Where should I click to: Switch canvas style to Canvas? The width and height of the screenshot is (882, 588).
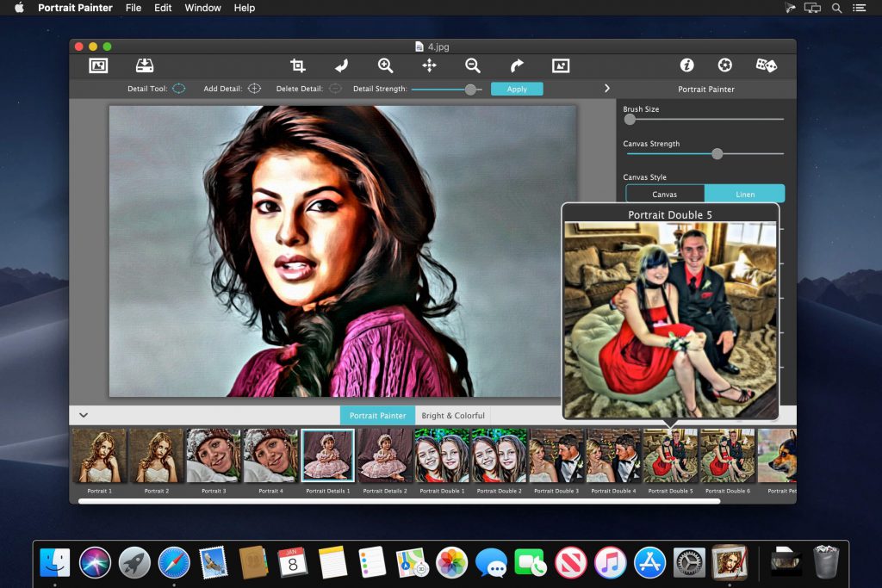664,194
